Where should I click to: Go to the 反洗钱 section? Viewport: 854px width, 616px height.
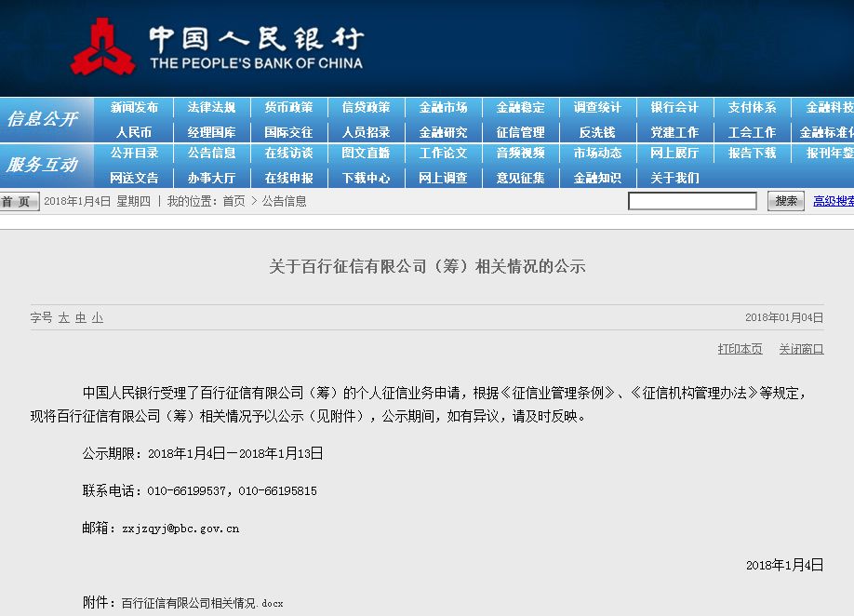click(597, 132)
